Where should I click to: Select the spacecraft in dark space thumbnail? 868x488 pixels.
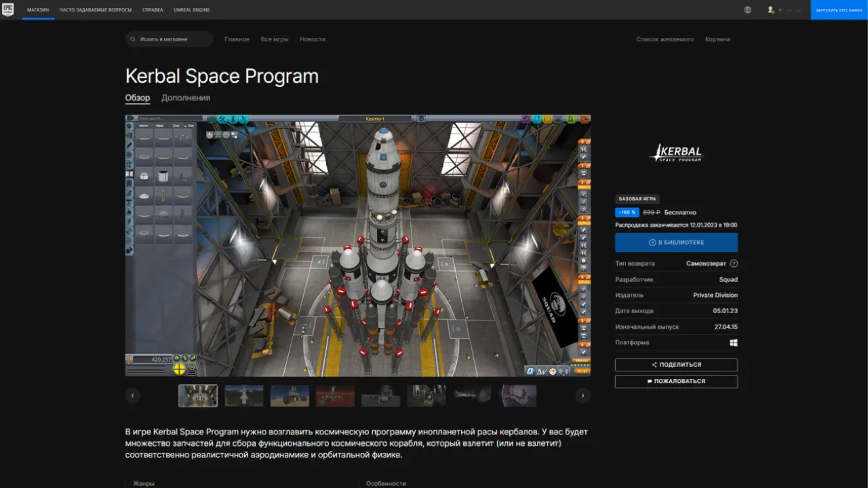pyautogui.click(x=472, y=396)
